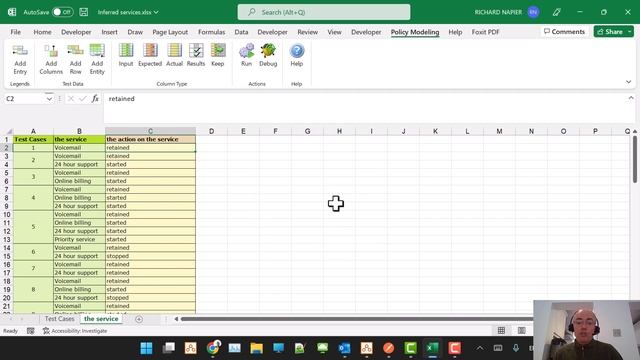Image resolution: width=640 pixels, height=360 pixels.
Task: Expand the Name Box dropdown
Action: 49,99
